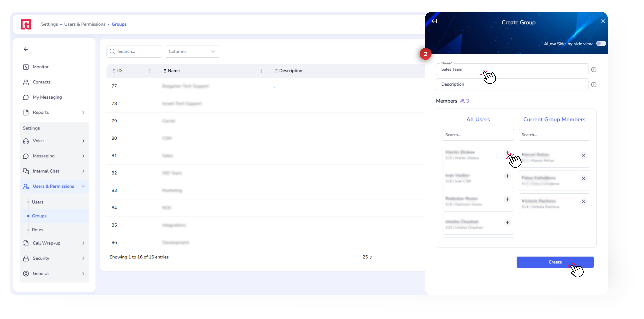Click the info icon beside the Name field
This screenshot has width=644, height=319.
point(594,70)
